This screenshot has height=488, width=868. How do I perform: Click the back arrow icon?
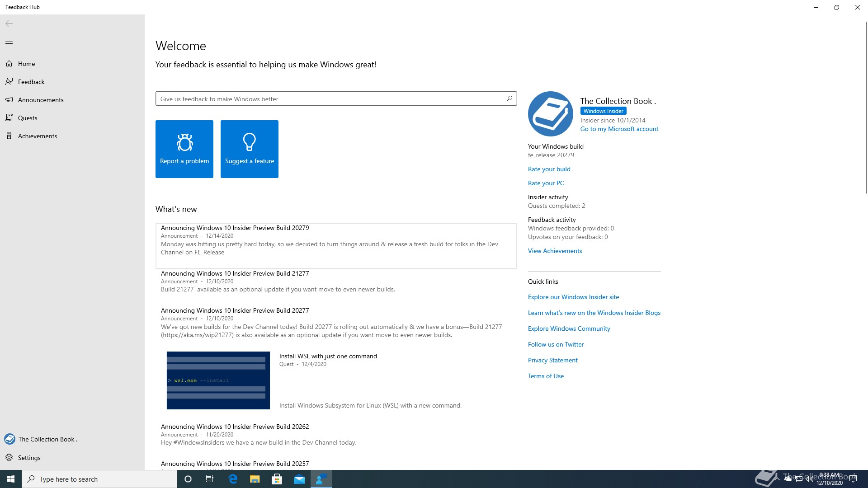click(x=9, y=23)
